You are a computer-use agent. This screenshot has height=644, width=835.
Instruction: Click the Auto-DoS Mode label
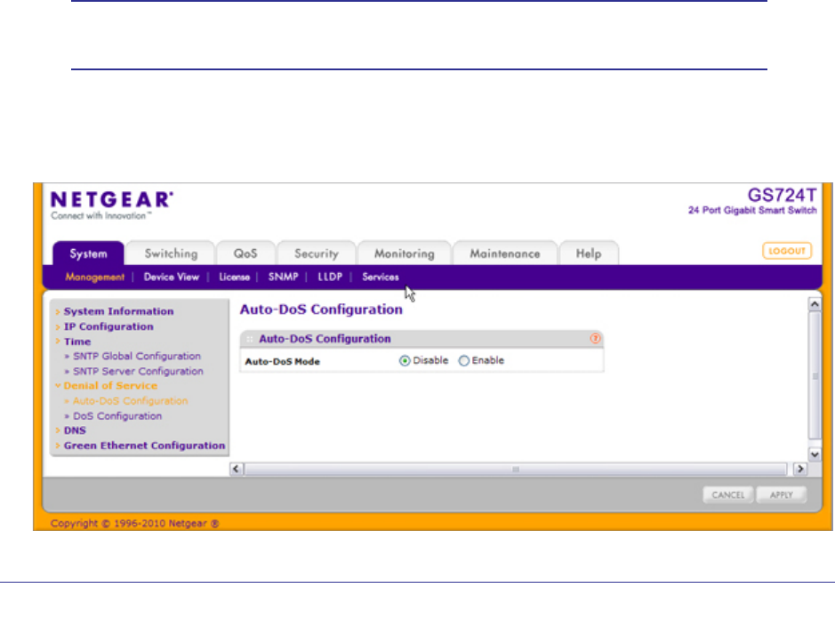pos(282,361)
